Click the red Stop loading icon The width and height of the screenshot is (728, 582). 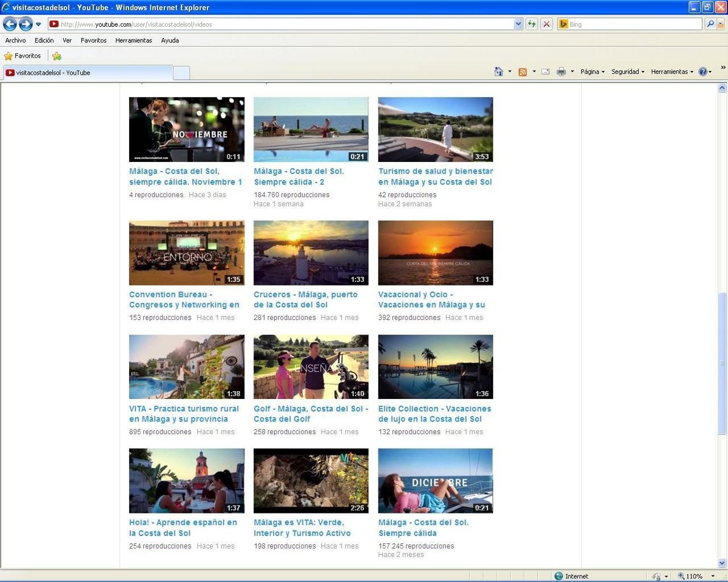[547, 24]
